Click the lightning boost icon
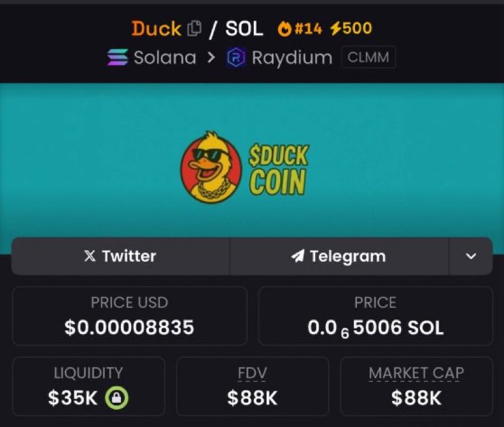The image size is (504, 427). [335, 29]
